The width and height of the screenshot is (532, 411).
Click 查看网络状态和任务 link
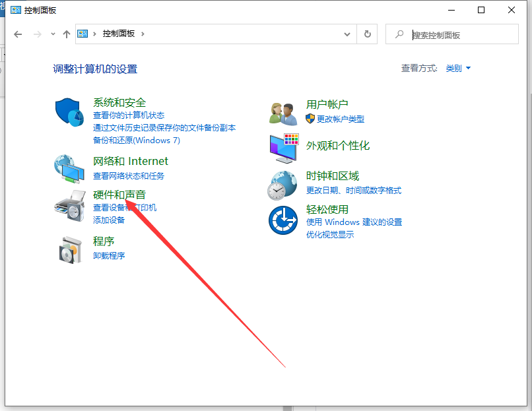[x=129, y=176]
